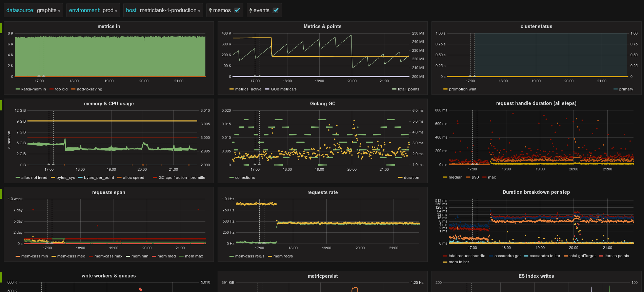Expand the host metrictank-1-production dropdown
Viewport: 644px width, 292px height.
click(x=163, y=10)
